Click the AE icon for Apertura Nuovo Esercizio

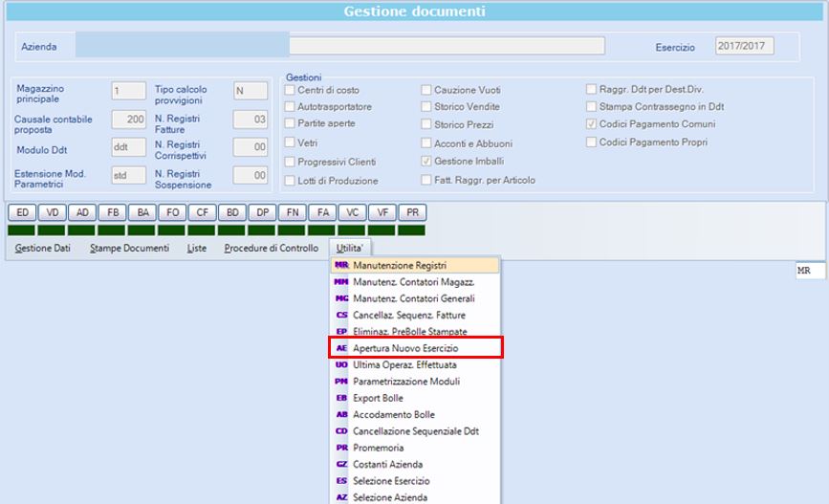341,348
